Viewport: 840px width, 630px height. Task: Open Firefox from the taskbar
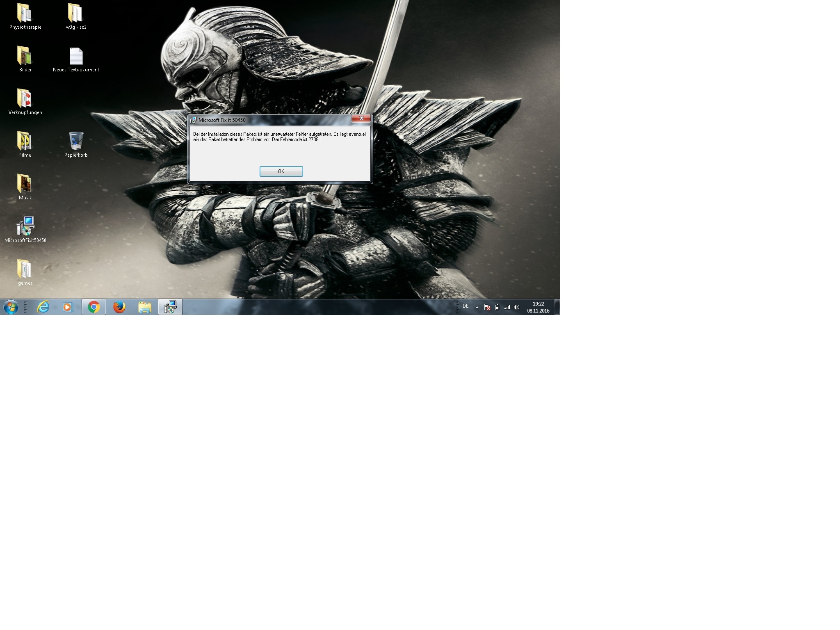point(119,307)
